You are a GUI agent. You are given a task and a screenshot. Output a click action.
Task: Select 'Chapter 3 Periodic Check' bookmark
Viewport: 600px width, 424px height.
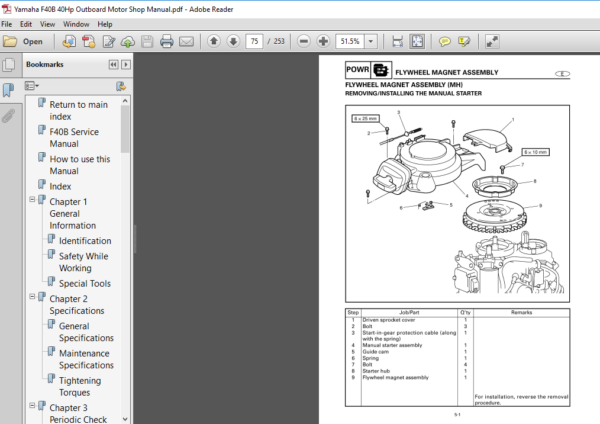pos(78,414)
